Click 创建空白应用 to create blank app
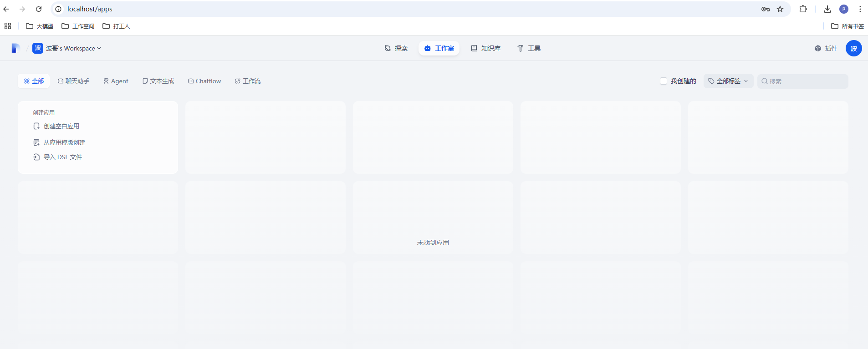The height and width of the screenshot is (349, 868). [61, 126]
